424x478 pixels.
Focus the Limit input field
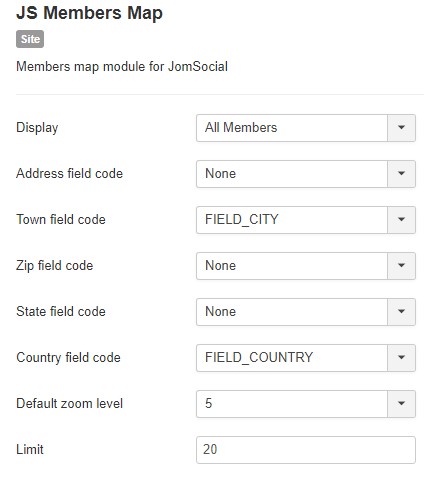[x=306, y=450]
